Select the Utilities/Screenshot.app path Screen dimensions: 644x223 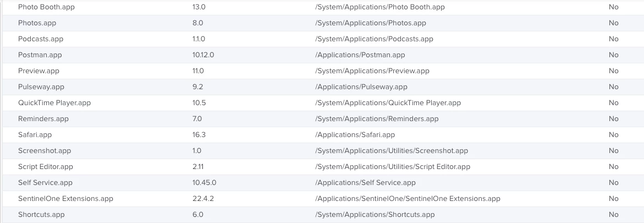coord(392,150)
